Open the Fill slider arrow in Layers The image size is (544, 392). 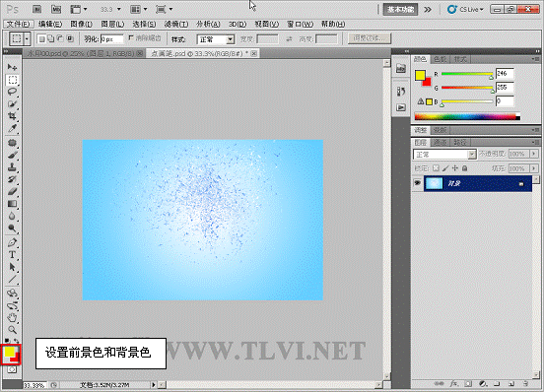tap(533, 168)
